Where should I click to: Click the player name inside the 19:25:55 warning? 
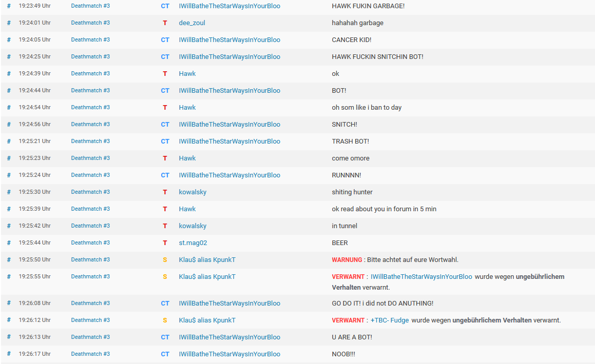[x=421, y=277]
